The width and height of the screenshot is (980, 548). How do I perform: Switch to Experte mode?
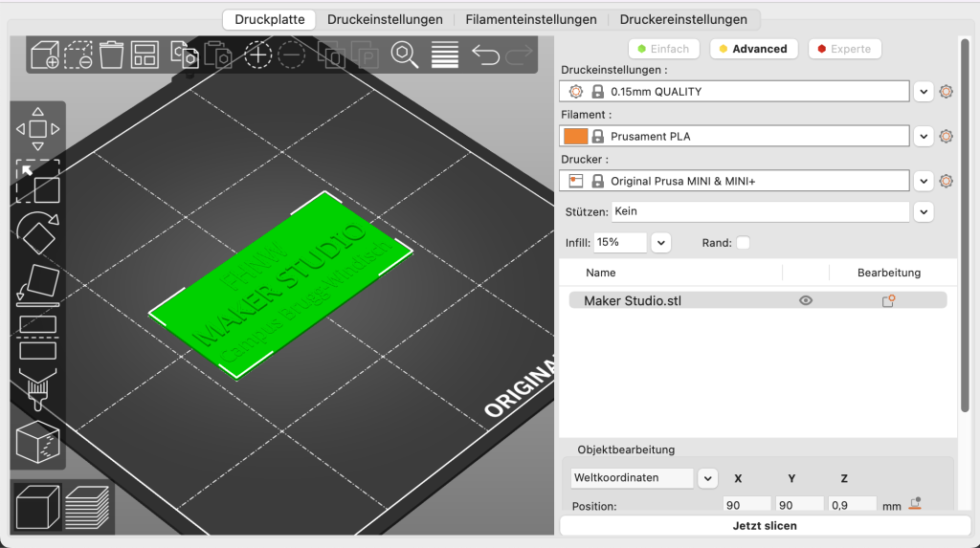tap(844, 49)
